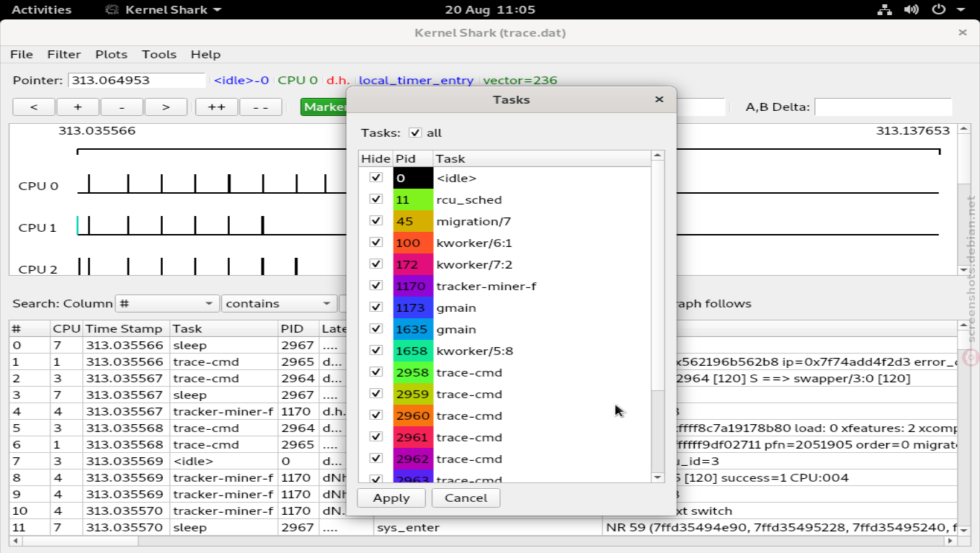Open the Kernel Shark app menu in top bar
The height and width of the screenshot is (553, 980).
[x=163, y=9]
